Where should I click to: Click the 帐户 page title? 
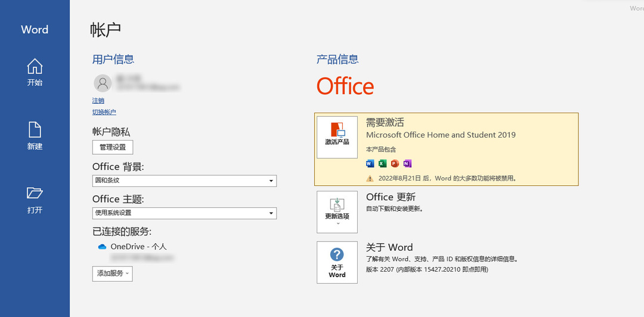point(106,30)
